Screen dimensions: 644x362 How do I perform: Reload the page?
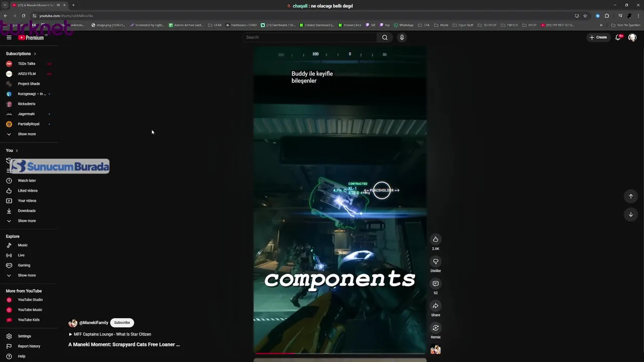pos(23,16)
